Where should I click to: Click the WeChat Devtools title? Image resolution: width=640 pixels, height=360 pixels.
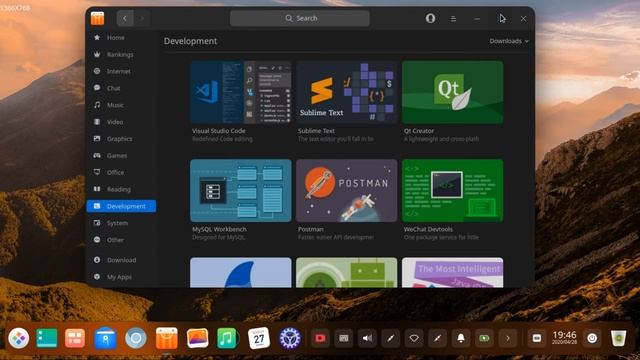[x=428, y=229]
